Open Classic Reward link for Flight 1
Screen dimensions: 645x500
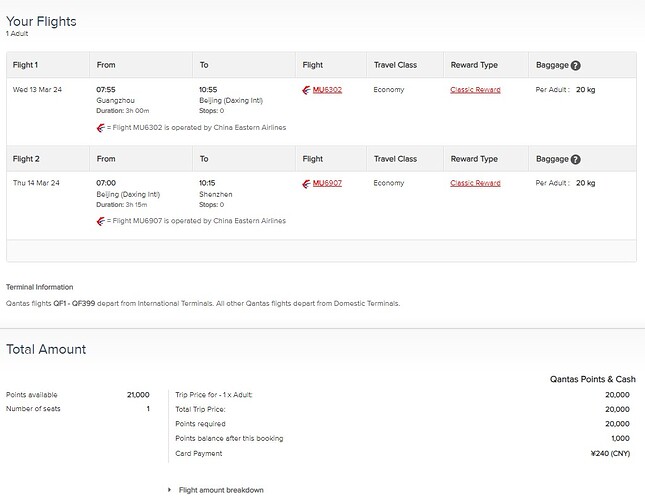[x=475, y=90]
